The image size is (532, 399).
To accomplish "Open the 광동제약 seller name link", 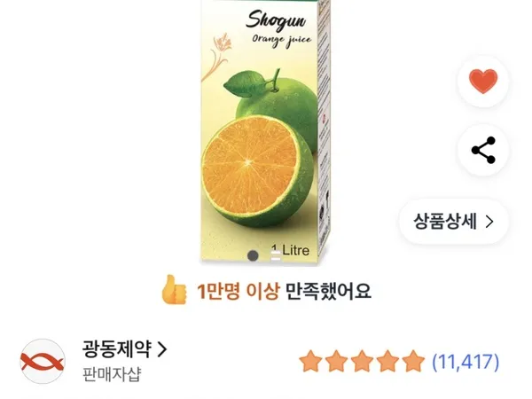I will [116, 348].
